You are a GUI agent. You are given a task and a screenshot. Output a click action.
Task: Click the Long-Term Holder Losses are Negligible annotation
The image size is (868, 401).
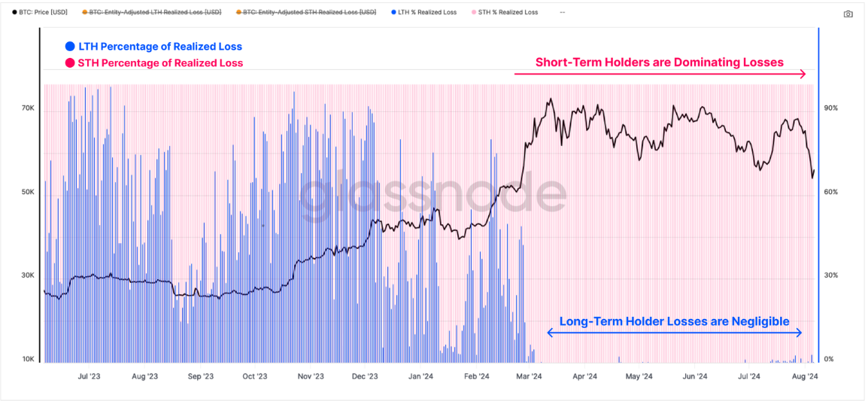(x=674, y=321)
